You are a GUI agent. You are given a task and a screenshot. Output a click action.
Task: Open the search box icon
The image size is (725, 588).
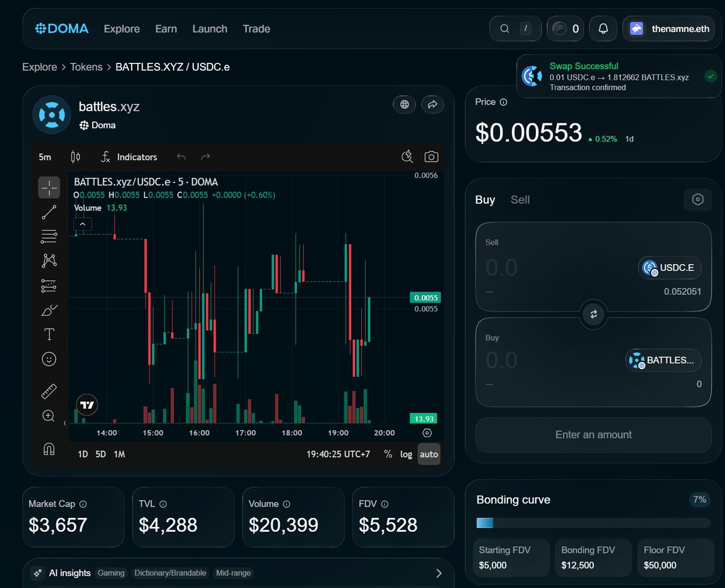[504, 28]
